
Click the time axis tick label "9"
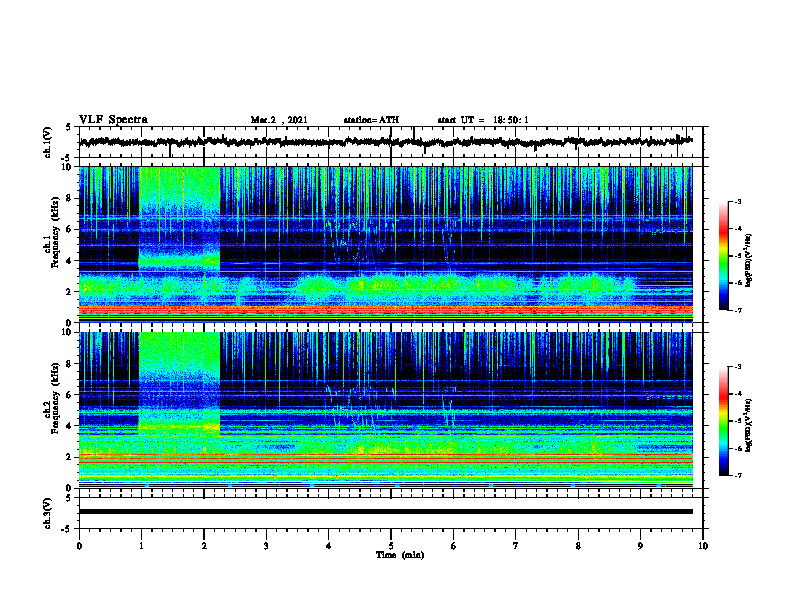point(640,546)
